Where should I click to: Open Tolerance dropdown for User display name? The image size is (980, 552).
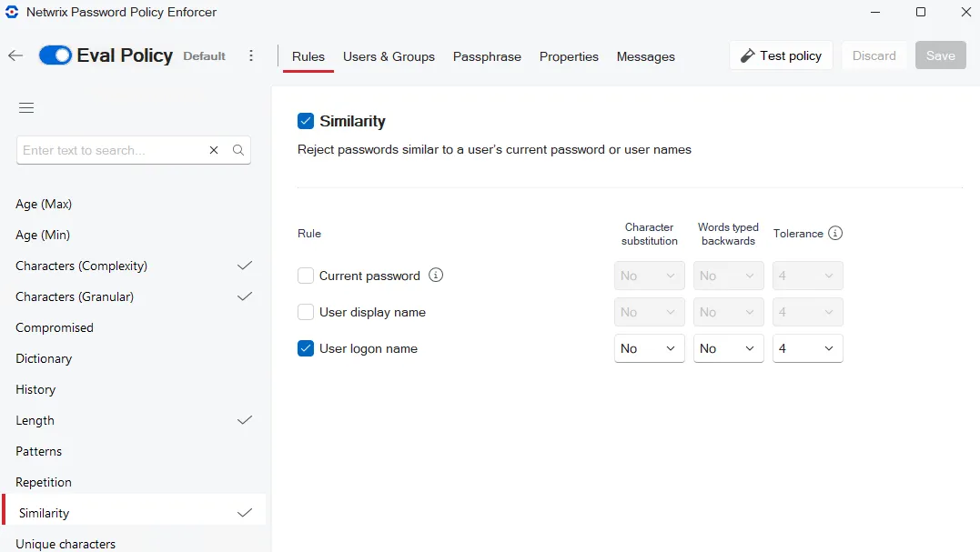pyautogui.click(x=807, y=312)
